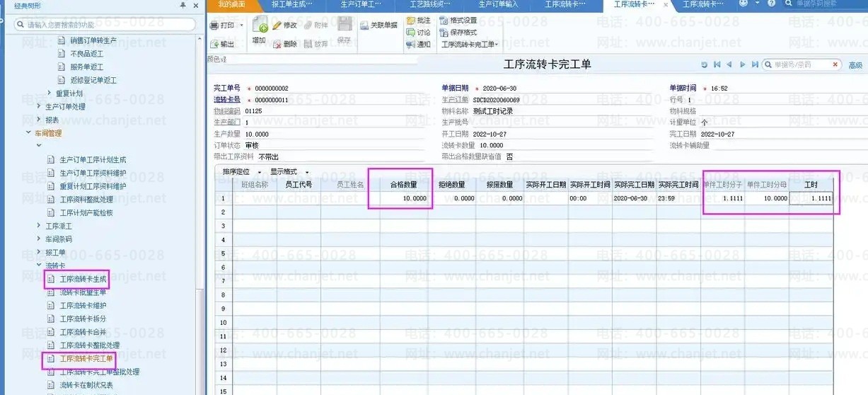Click the 批注 annotation icon
Screen dimensions: 868x395
coord(410,21)
